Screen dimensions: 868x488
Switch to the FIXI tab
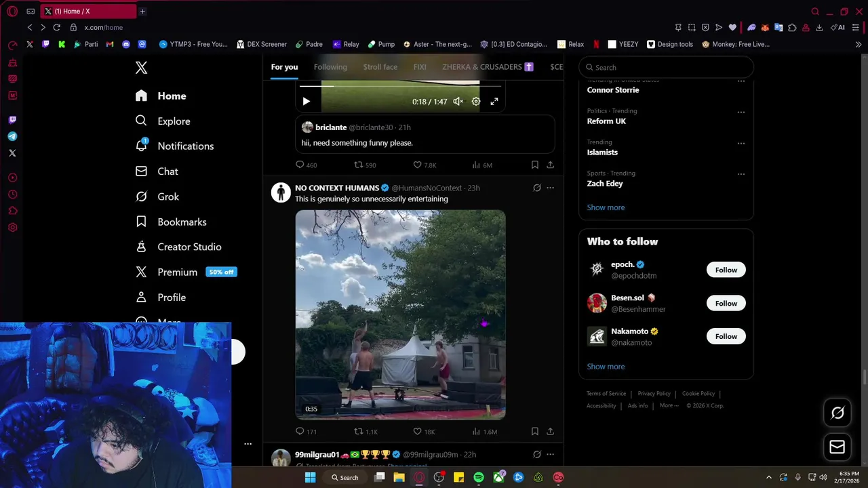pyautogui.click(x=420, y=66)
